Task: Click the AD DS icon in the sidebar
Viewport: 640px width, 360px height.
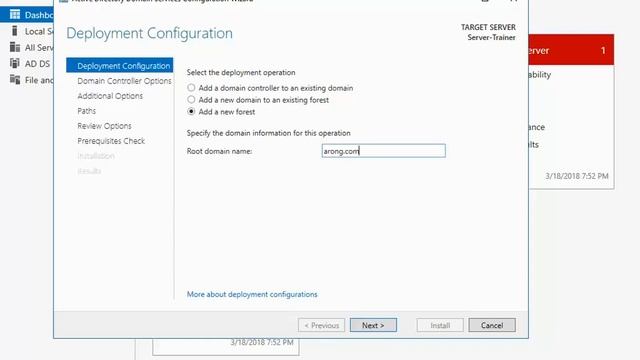Action: pyautogui.click(x=15, y=63)
